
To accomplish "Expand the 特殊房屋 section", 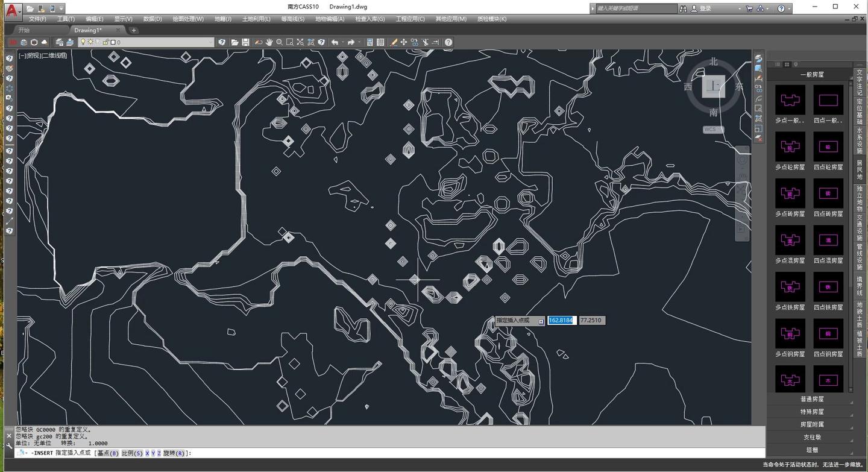I will [x=812, y=412].
